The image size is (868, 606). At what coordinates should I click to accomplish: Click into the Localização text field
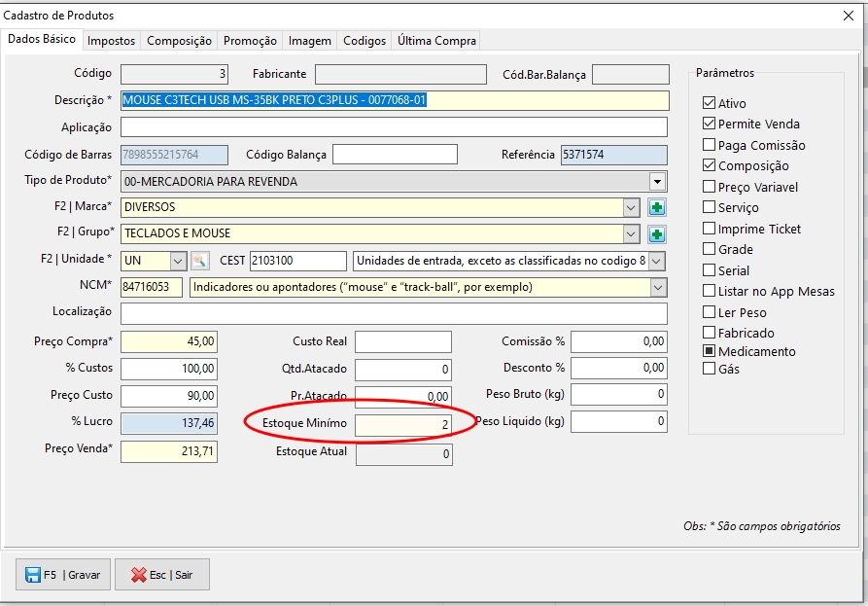tap(394, 313)
